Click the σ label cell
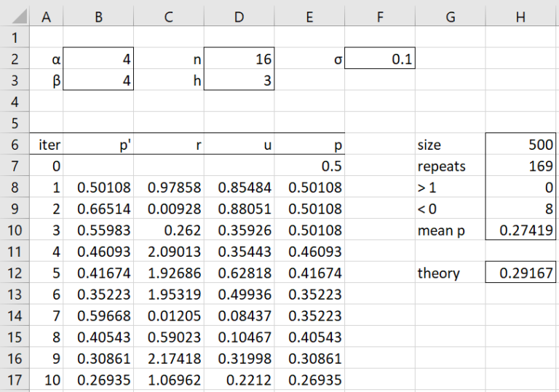The height and width of the screenshot is (392, 559). 309,58
